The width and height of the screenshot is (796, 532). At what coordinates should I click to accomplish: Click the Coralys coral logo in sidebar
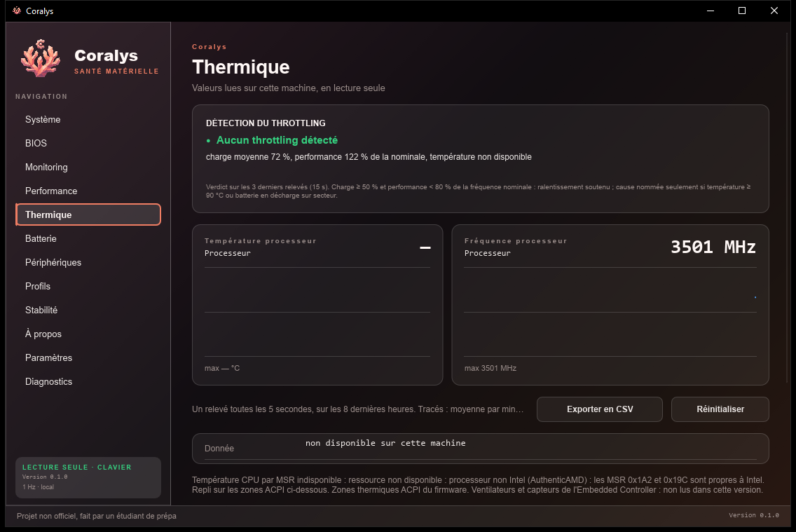40,58
